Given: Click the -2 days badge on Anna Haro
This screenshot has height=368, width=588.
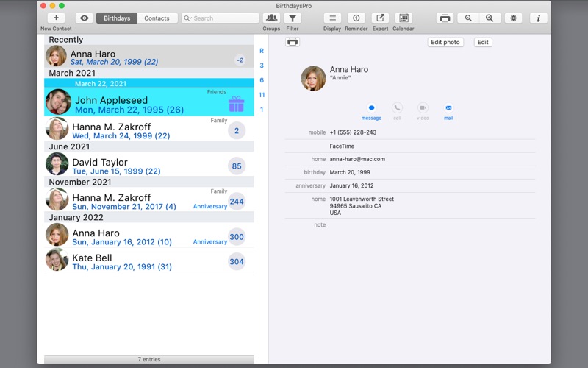Looking at the screenshot, I should 240,60.
